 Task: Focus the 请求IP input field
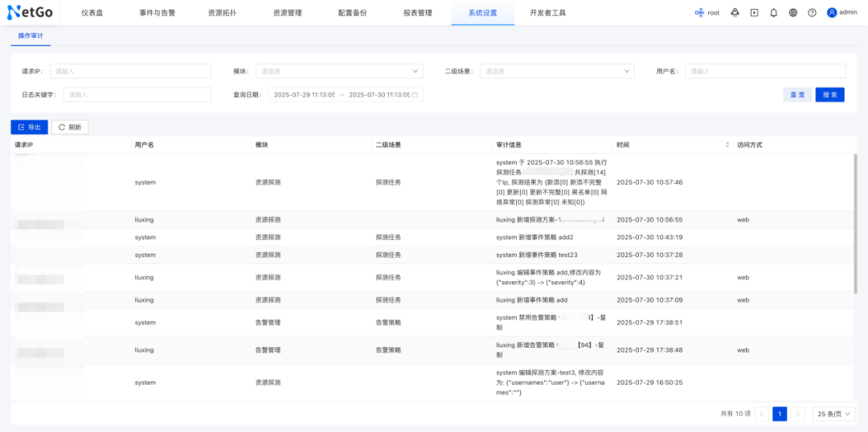130,71
